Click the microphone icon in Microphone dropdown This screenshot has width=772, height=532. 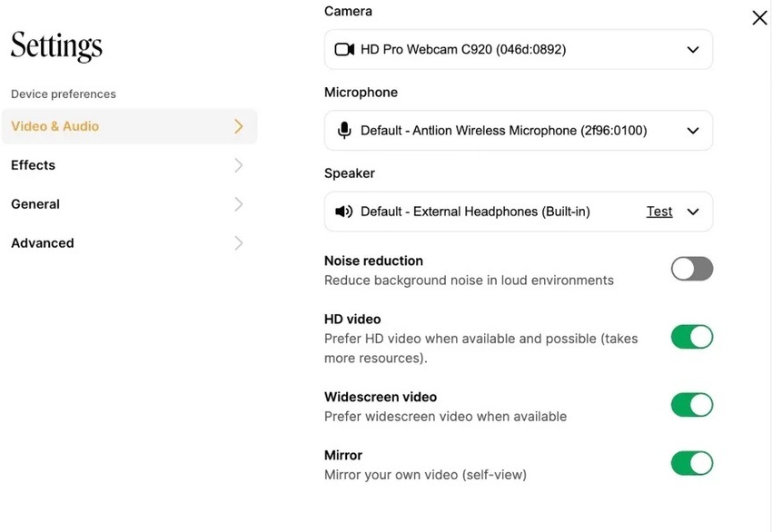(x=344, y=131)
